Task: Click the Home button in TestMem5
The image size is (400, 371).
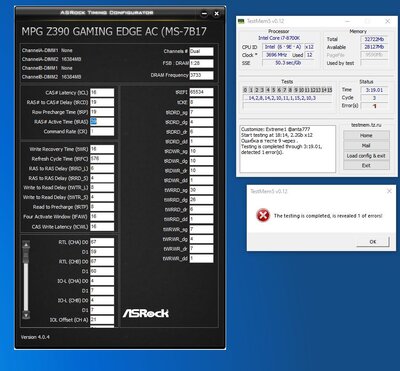Action: tap(366, 135)
